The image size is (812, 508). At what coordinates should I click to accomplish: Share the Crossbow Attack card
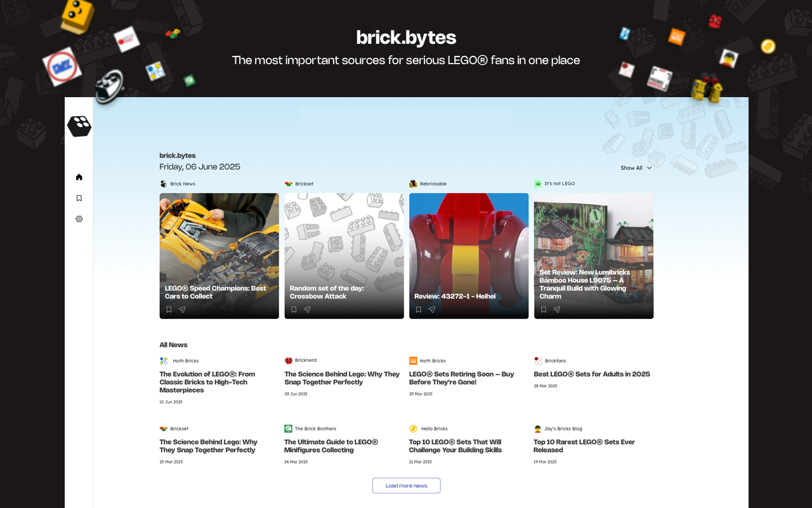[x=307, y=310]
